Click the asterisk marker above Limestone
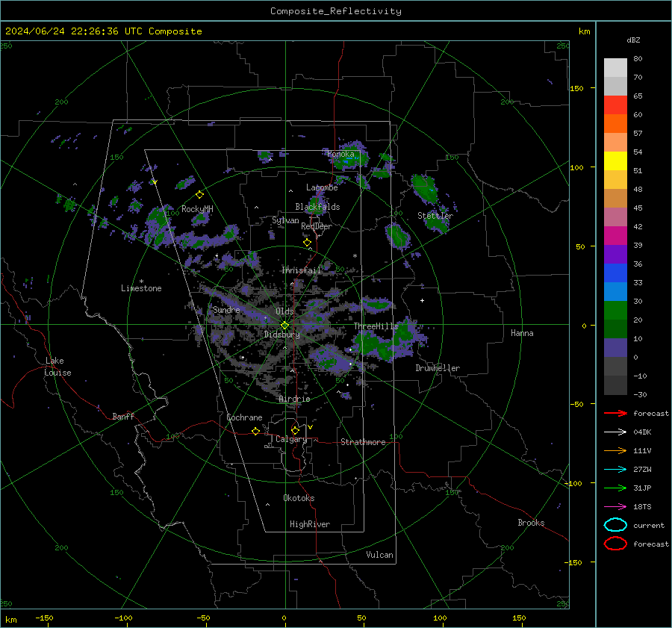Image resolution: width=672 pixels, height=628 pixels. click(x=141, y=282)
